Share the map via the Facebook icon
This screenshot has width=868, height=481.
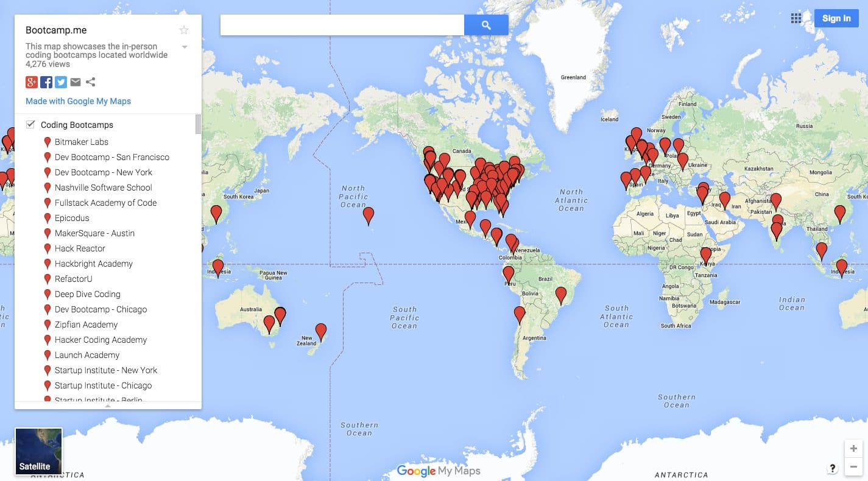46,82
